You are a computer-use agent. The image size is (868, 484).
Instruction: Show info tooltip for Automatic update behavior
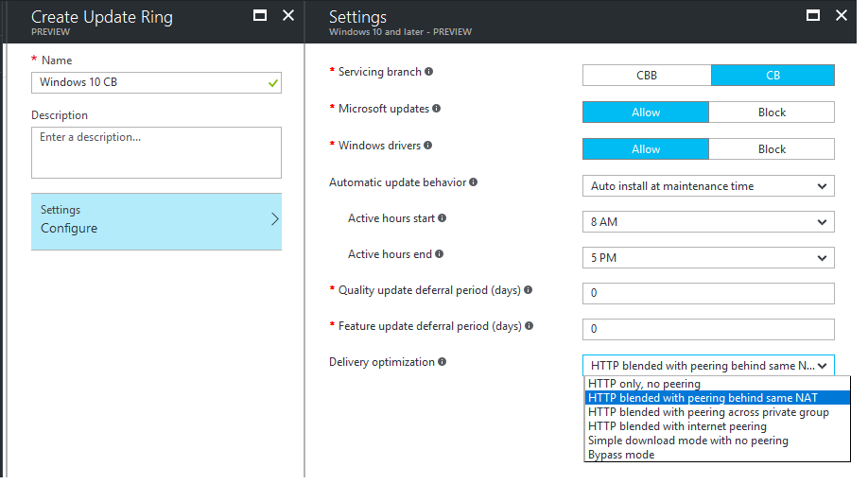click(x=474, y=182)
